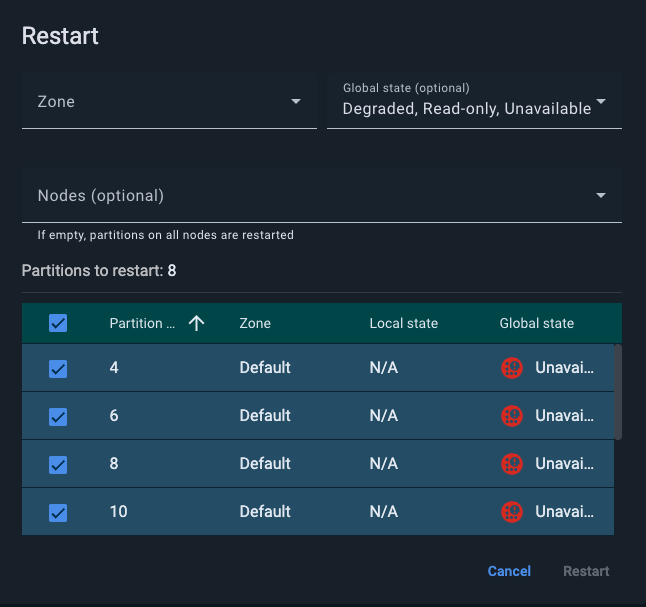
Task: Open the Zone dropdown
Action: point(169,101)
